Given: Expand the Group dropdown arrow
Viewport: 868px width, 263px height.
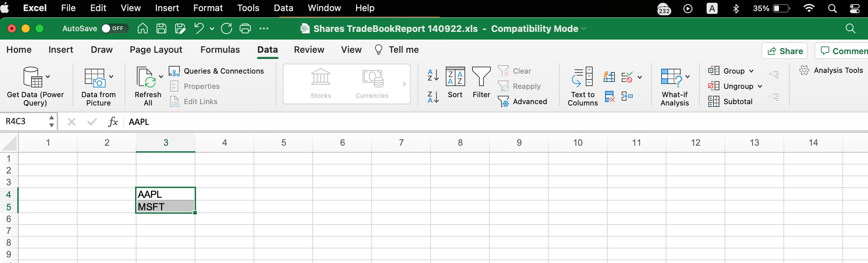Looking at the screenshot, I should click(751, 71).
